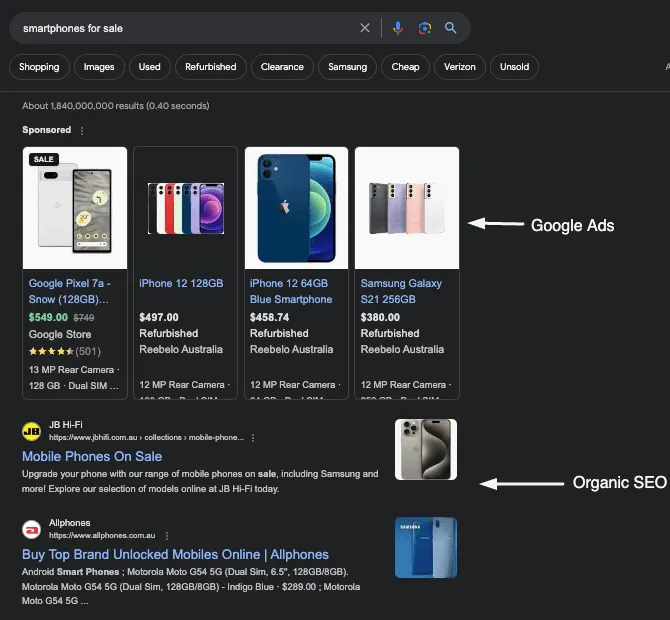
Task: Open the iPhone 12 64GB Blue Smartphone link
Action: (291, 291)
